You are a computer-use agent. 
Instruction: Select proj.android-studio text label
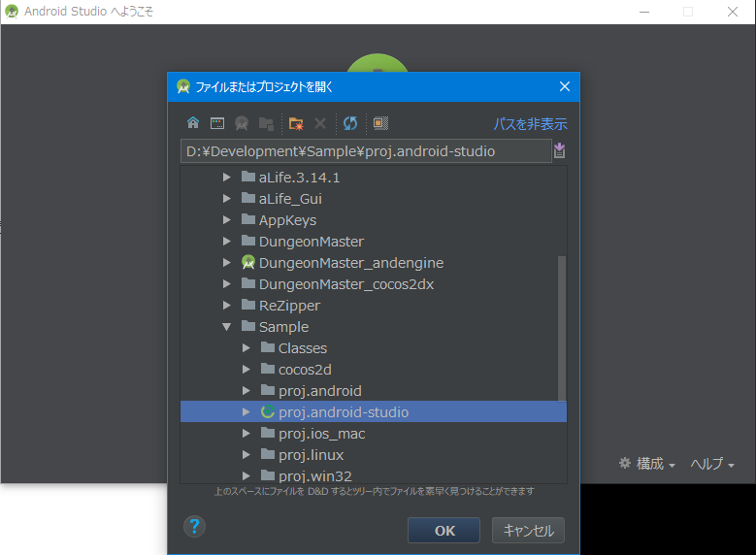pos(344,412)
